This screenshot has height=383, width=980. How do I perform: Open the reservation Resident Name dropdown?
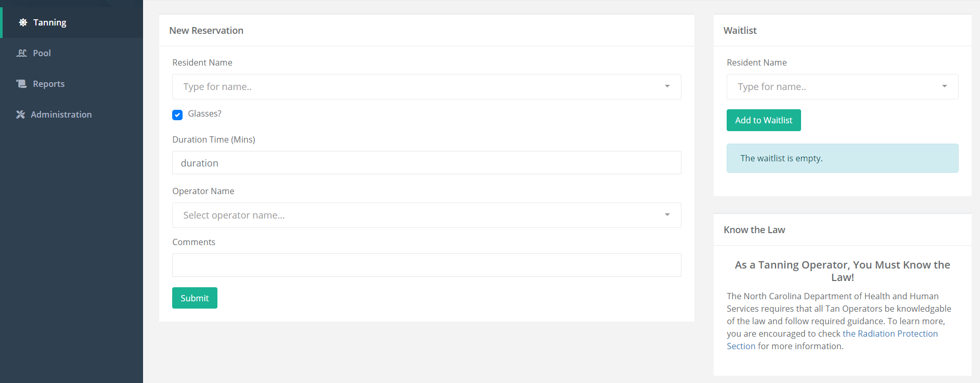(x=416, y=87)
